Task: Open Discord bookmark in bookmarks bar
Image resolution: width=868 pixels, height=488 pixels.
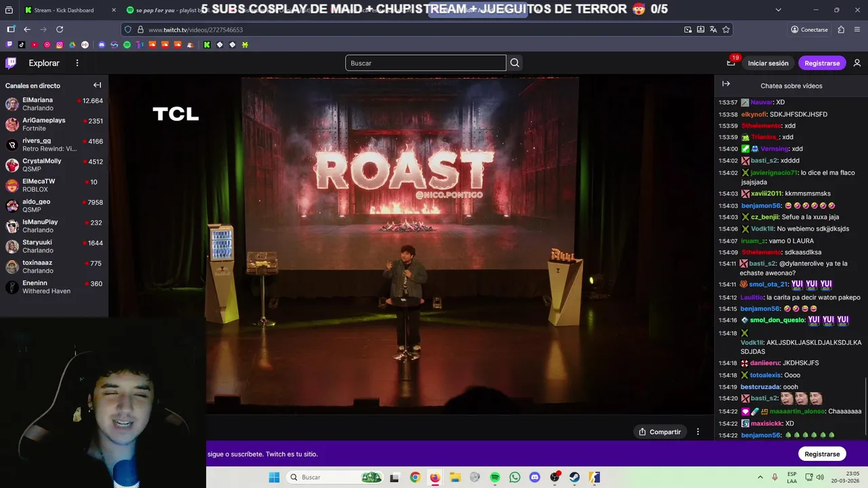Action: pos(102,45)
